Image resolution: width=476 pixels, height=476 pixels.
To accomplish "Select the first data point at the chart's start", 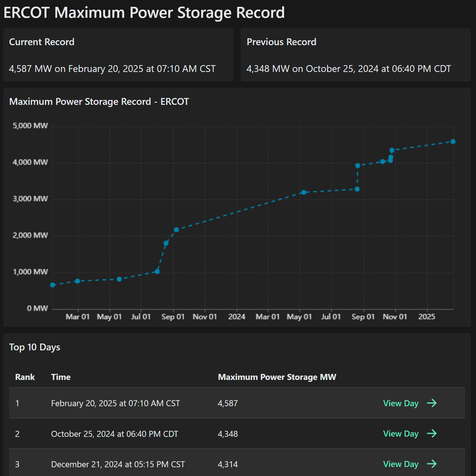I will (x=53, y=285).
